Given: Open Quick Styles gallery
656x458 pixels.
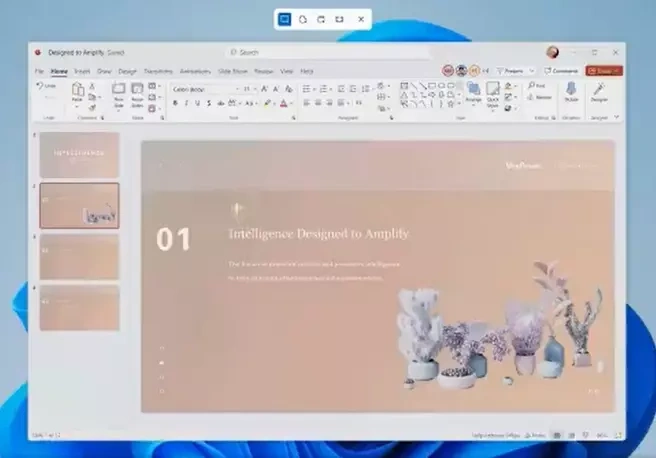Looking at the screenshot, I should click(x=493, y=95).
